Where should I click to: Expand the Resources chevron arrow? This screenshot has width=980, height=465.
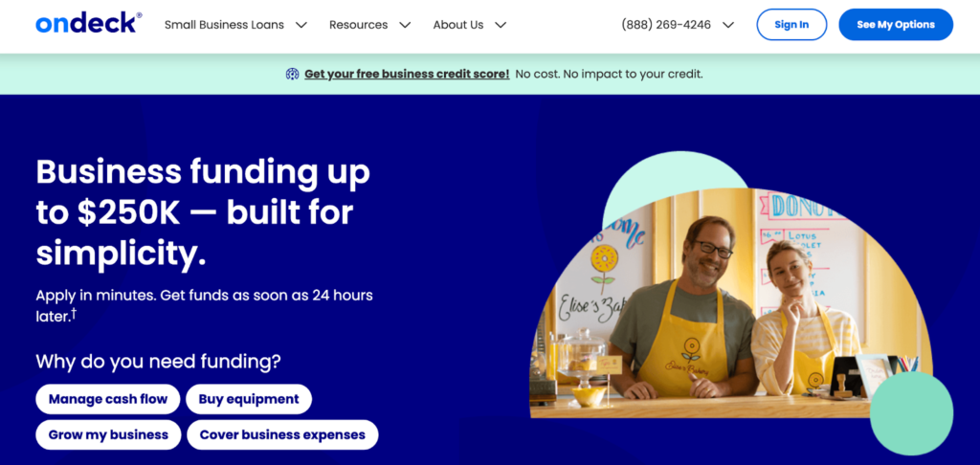405,25
